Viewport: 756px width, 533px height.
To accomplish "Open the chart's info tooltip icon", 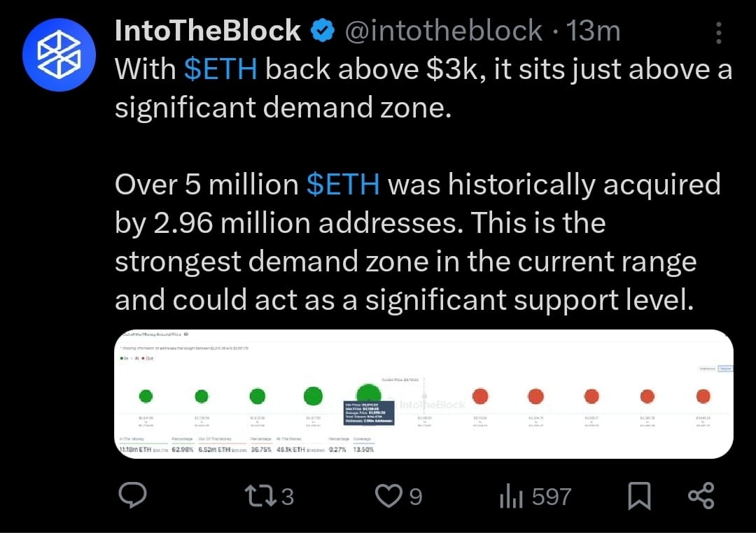I will coord(185,334).
